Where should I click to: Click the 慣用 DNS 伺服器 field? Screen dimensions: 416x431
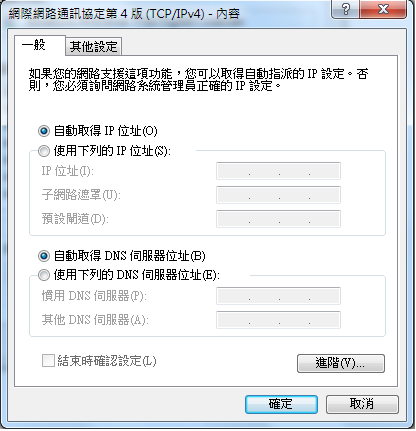(278, 296)
